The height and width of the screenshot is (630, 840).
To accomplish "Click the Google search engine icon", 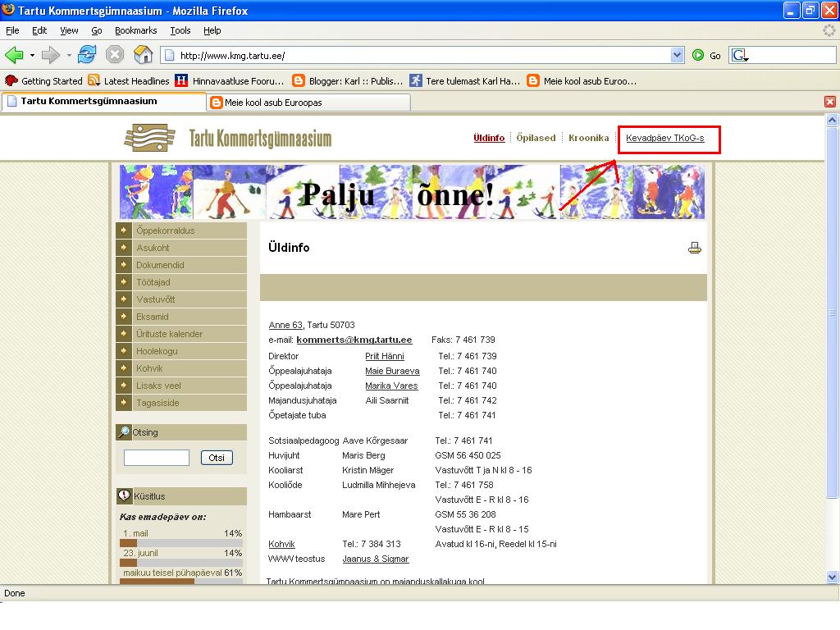I will click(740, 55).
